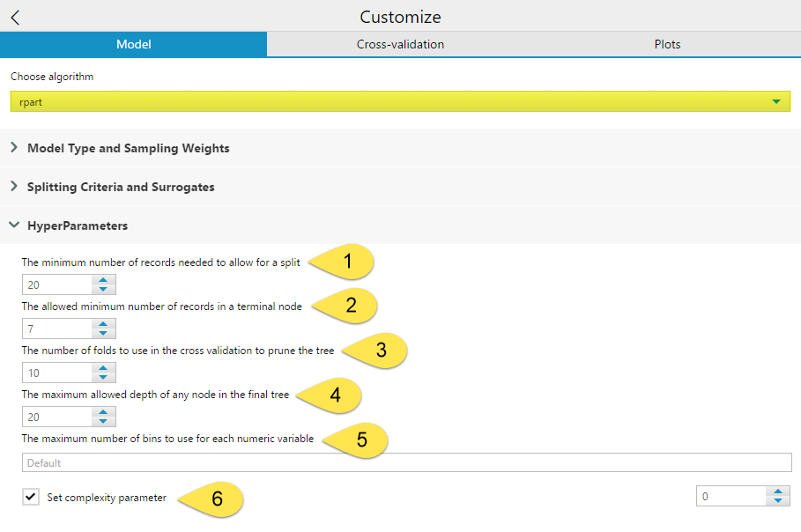Click the Default maximum bins input field
Image resolution: width=801 pixels, height=532 pixels.
(x=397, y=462)
